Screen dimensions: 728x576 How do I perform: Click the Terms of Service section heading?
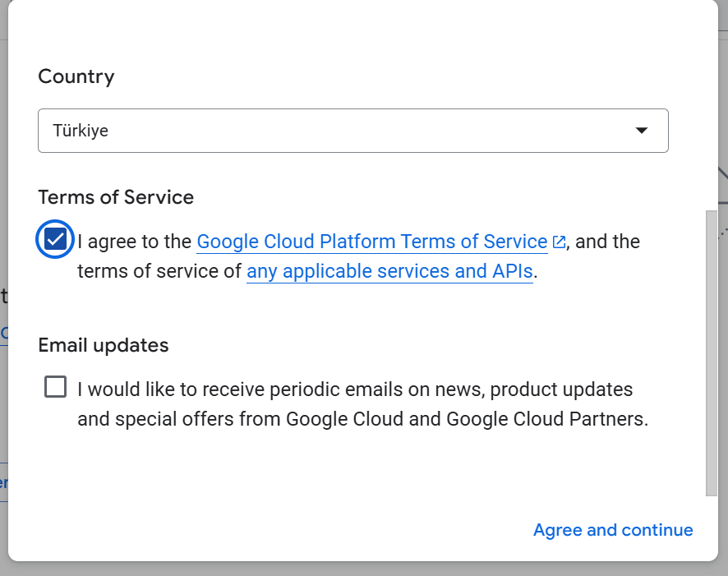coord(116,197)
